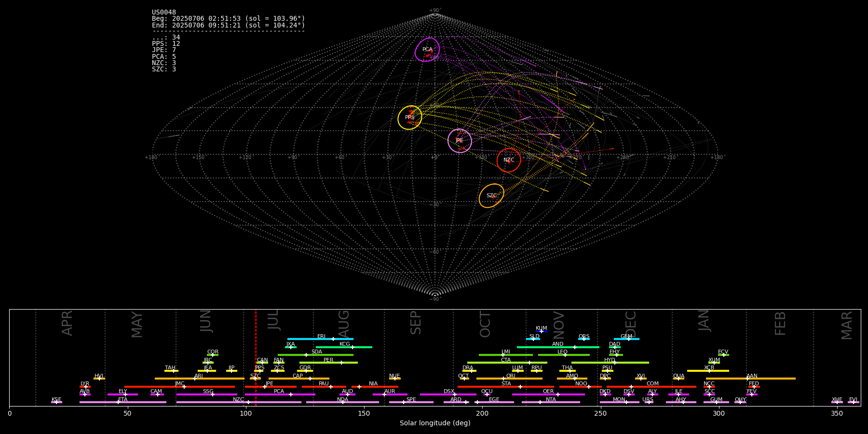Select the COM shower bar
Image resolution: width=868 pixels, height=434 pixels.
point(652,387)
